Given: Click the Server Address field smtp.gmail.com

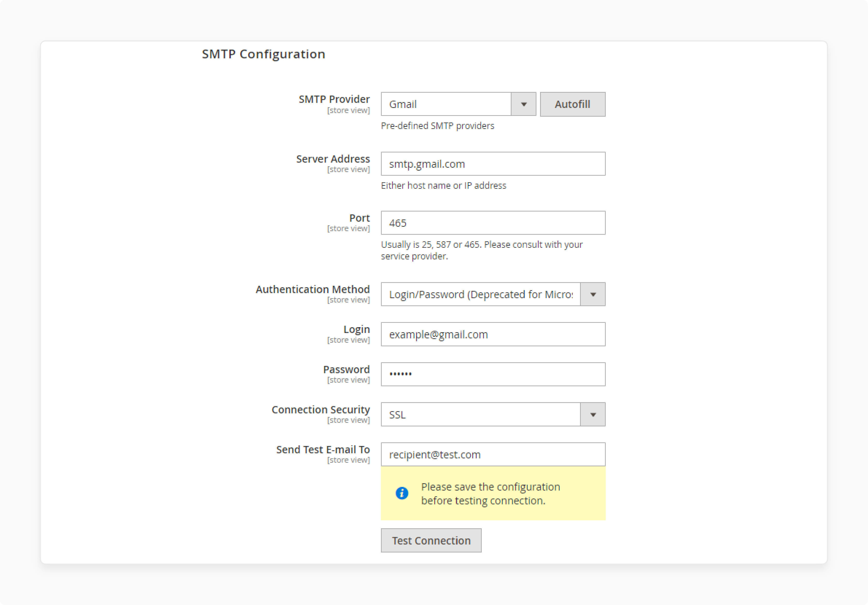Looking at the screenshot, I should pos(493,164).
